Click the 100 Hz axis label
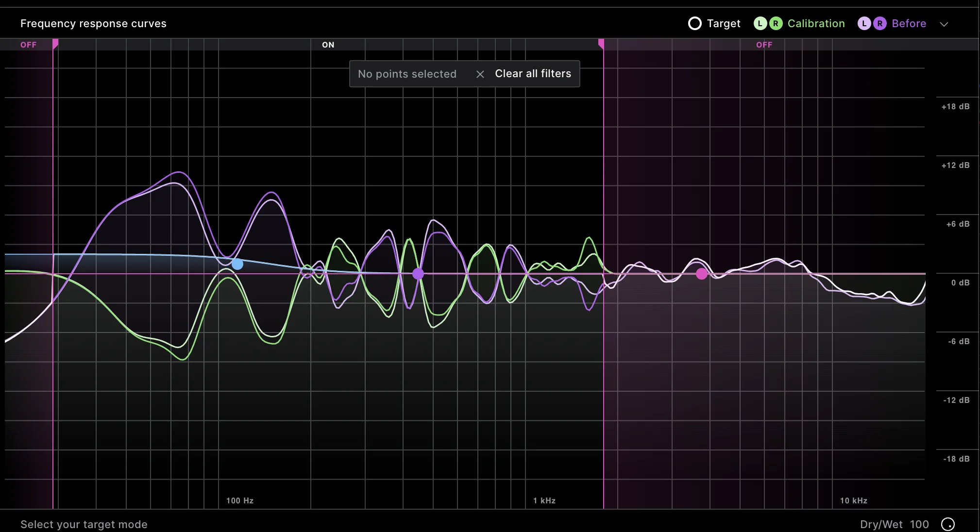The height and width of the screenshot is (532, 980). (240, 500)
